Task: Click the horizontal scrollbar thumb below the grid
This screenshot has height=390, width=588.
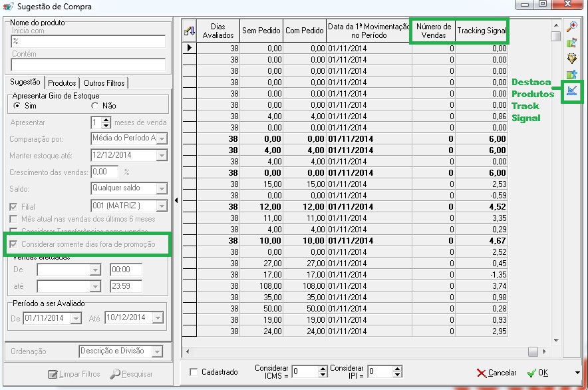Action: [533, 351]
